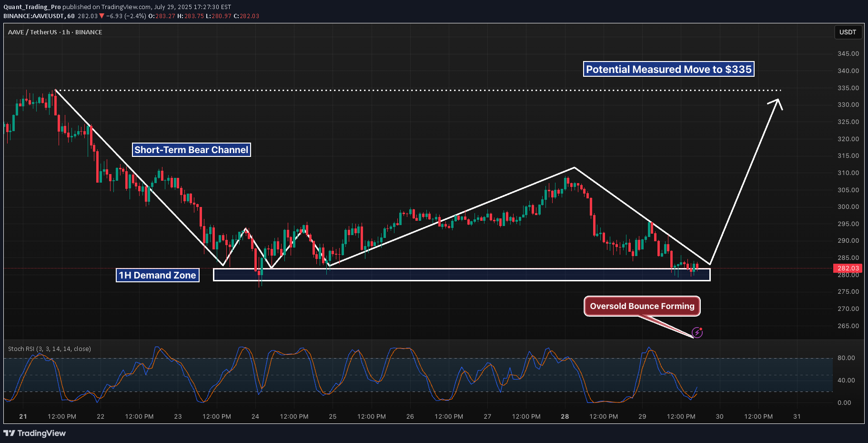This screenshot has width=868, height=443.
Task: Click the date label 21 on time axis
Action: [x=23, y=416]
